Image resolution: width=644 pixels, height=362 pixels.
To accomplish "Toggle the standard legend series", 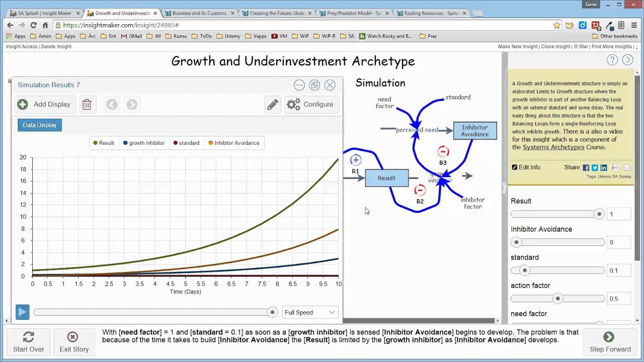I will tap(186, 143).
